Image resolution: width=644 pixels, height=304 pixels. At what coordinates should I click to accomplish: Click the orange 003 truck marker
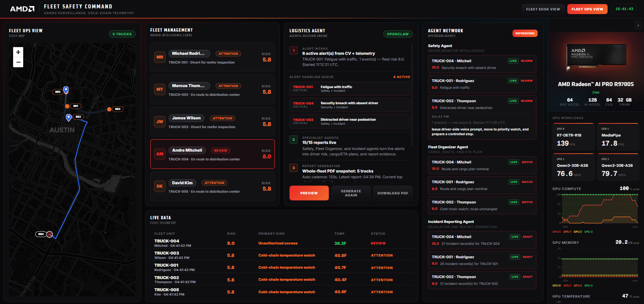pyautogui.click(x=109, y=109)
